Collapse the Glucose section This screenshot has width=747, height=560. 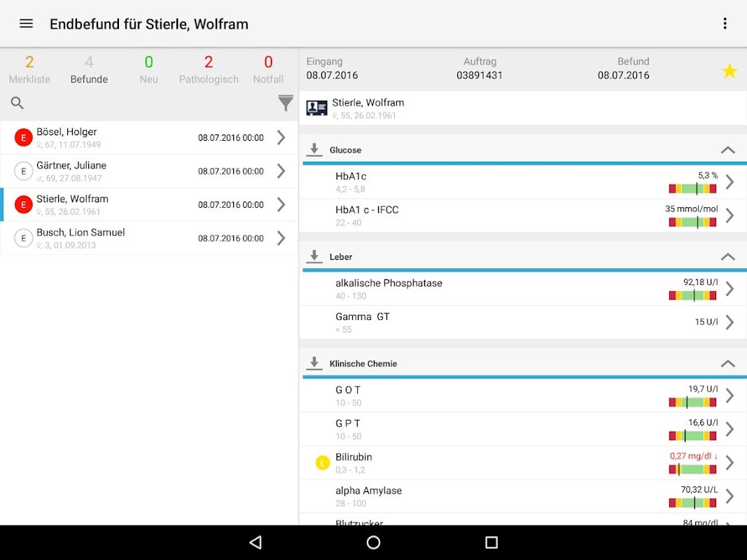coord(727,150)
